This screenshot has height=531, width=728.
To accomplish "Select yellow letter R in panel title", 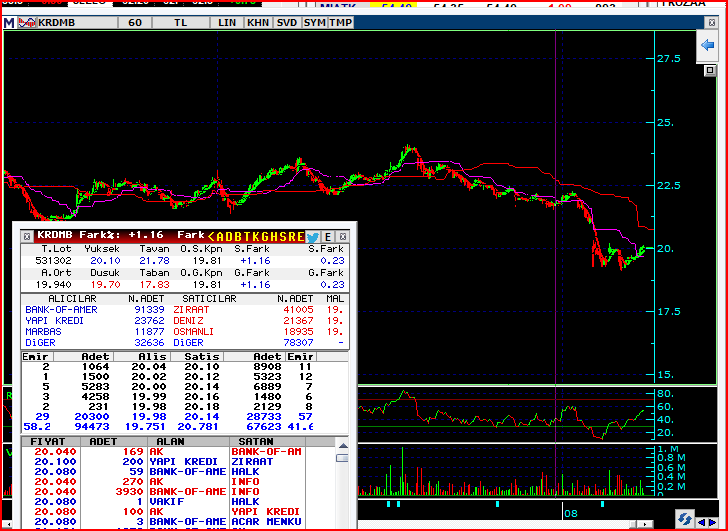I will [x=291, y=237].
